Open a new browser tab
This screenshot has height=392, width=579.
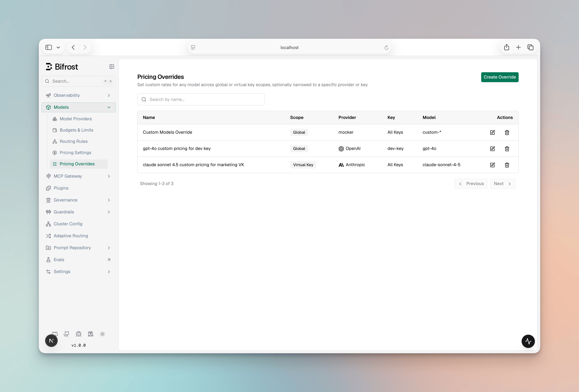pyautogui.click(x=518, y=47)
